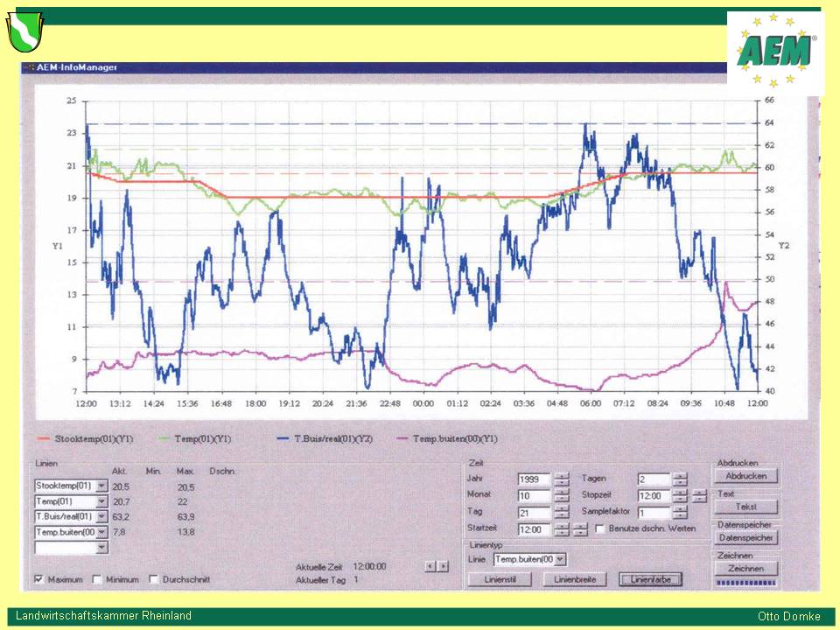Viewport: 840px width, 630px height.
Task: Click the Jahr spinner arrows
Action: [x=562, y=479]
